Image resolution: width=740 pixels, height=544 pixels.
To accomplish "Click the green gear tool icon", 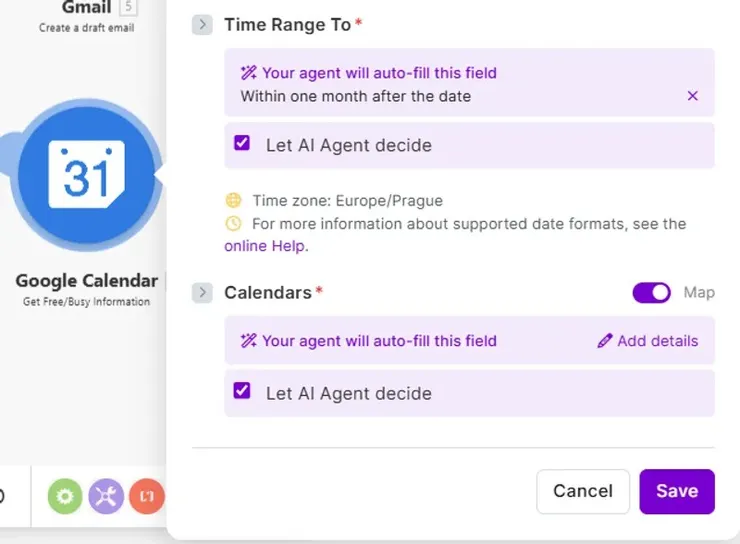I will (65, 496).
